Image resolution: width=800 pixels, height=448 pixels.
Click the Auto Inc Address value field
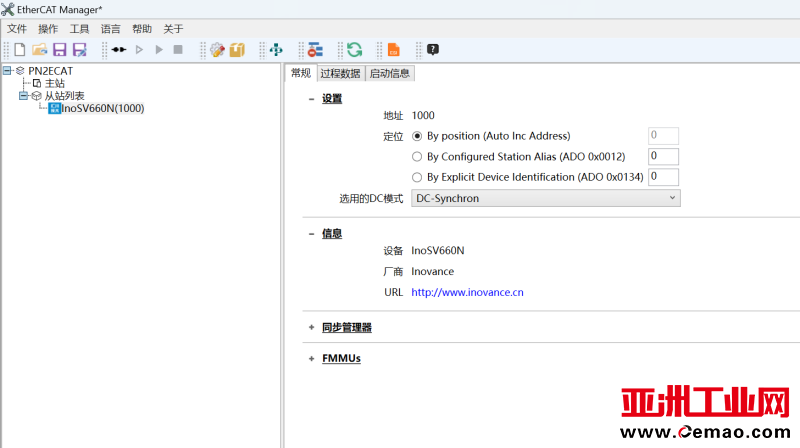click(x=663, y=136)
